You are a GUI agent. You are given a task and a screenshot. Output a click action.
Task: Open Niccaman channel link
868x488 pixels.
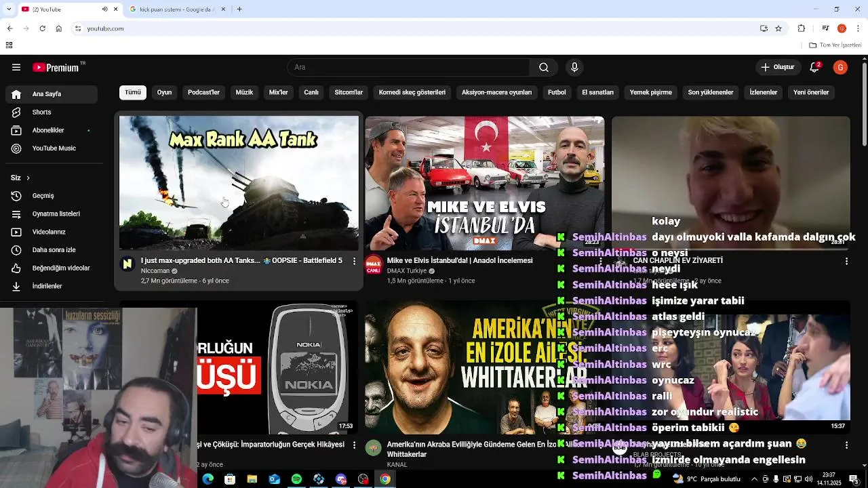click(x=155, y=271)
